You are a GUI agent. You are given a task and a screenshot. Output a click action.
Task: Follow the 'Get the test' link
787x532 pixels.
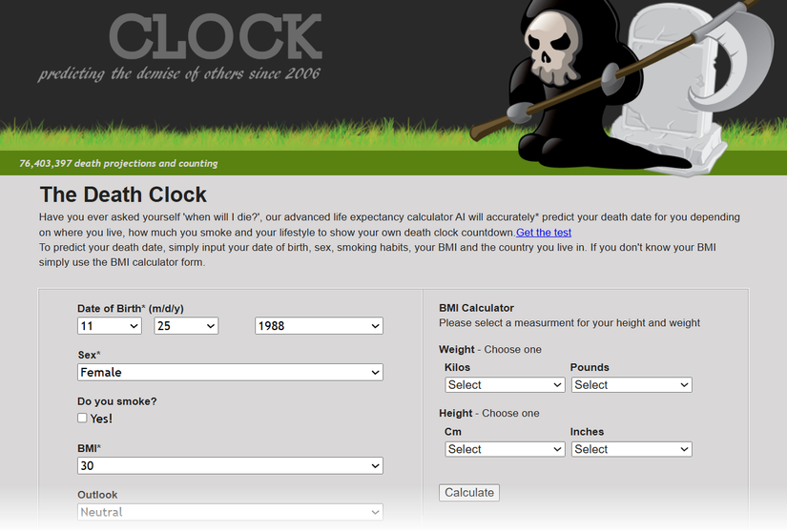coord(544,233)
